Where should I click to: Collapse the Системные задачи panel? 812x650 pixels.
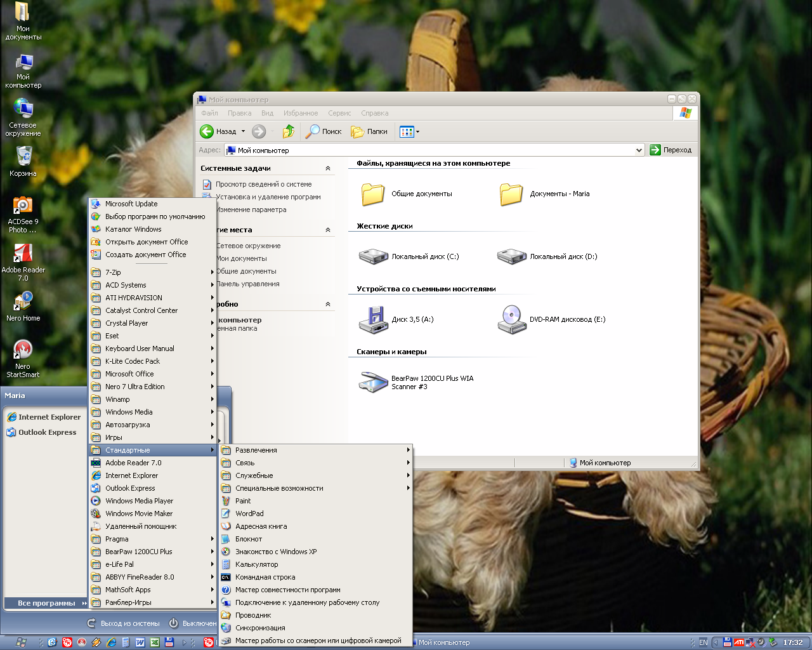click(328, 168)
